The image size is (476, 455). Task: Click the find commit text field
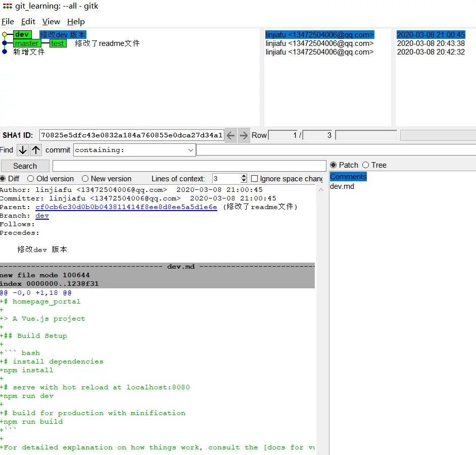click(336, 150)
